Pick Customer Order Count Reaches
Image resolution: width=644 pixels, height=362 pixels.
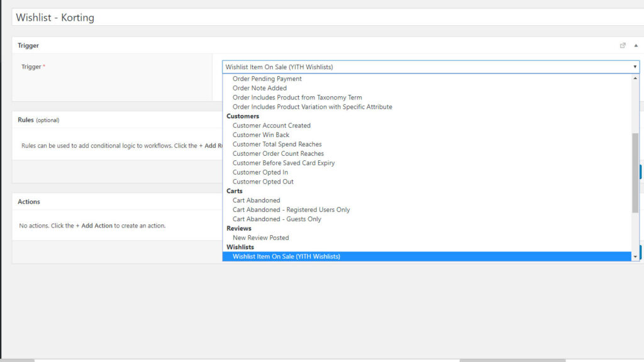coord(278,154)
